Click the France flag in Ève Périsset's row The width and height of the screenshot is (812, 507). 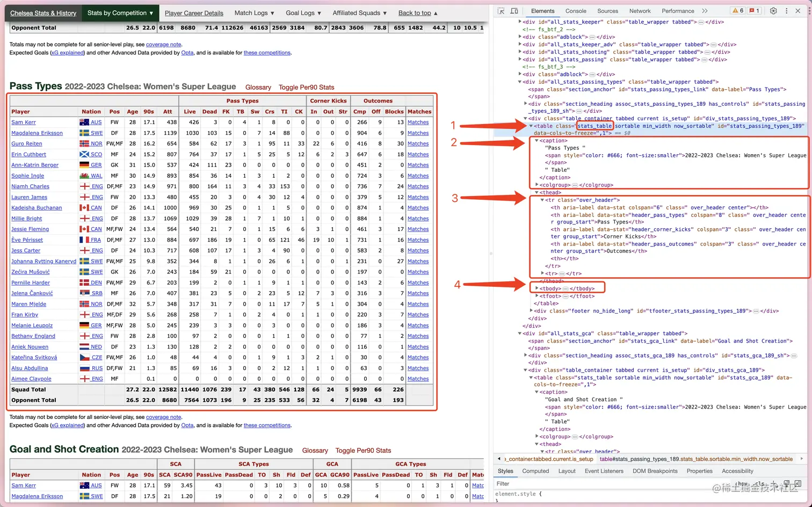tap(84, 240)
